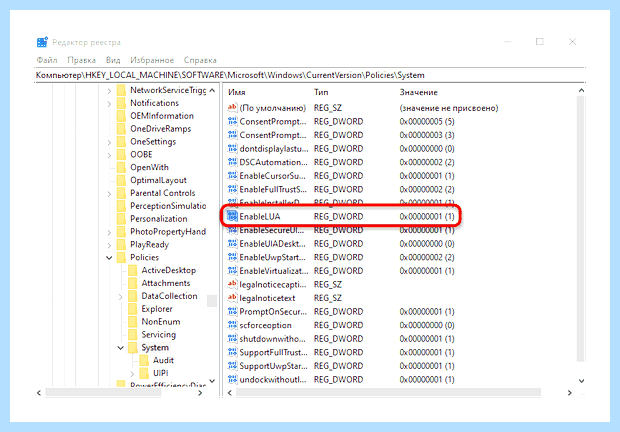This screenshot has width=620, height=432.
Task: Click the tree pane horizontal scrollbar thumb
Action: tap(103, 392)
